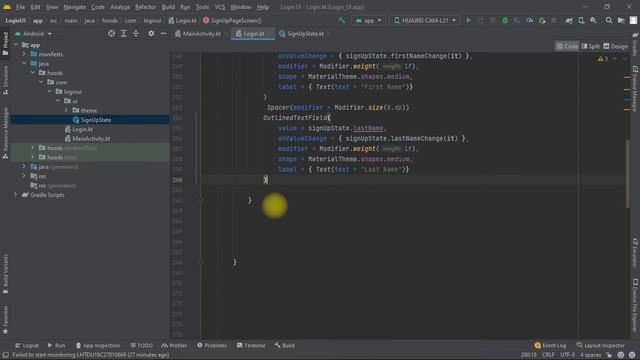Screen dimensions: 640x360
Task: Open Resource Manager sidebar button
Action: 5,133
